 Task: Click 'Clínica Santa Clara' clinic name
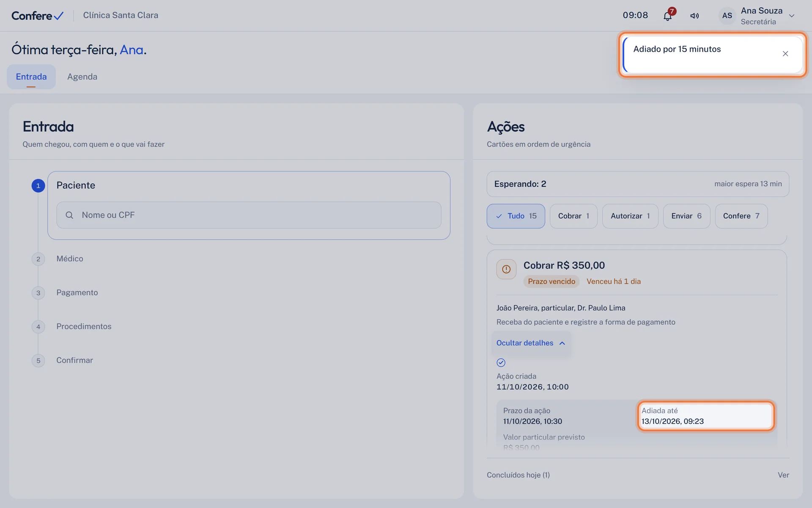(x=121, y=15)
